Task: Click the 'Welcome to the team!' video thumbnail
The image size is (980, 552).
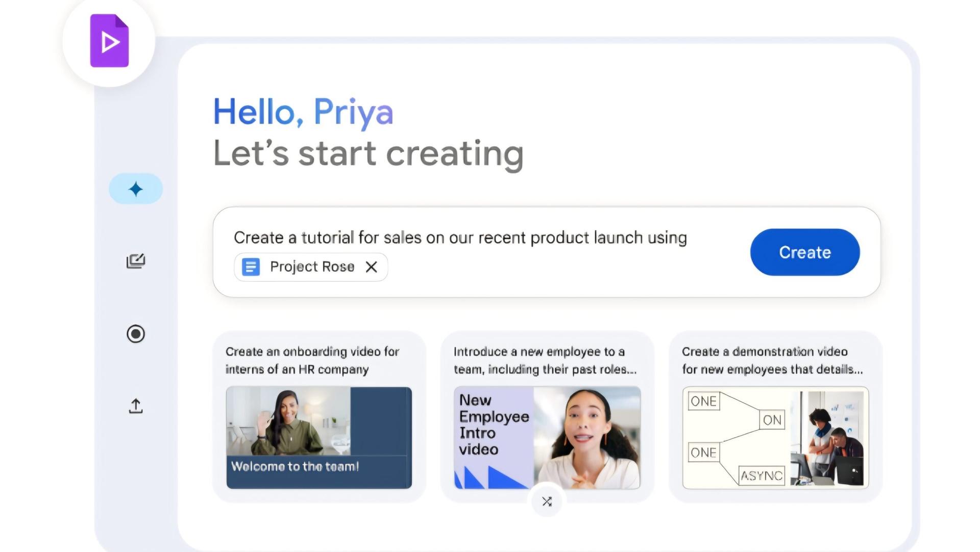Action: 319,437
